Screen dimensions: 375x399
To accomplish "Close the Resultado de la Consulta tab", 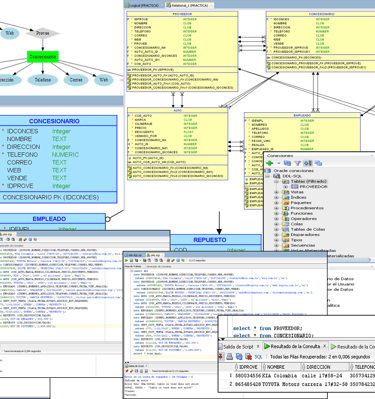I will click(325, 346).
